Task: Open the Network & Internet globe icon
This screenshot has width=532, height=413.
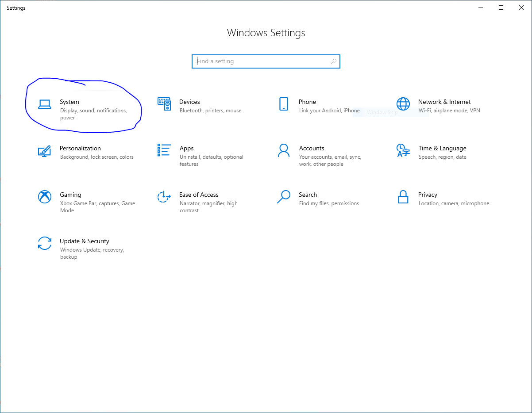Action: click(x=403, y=104)
